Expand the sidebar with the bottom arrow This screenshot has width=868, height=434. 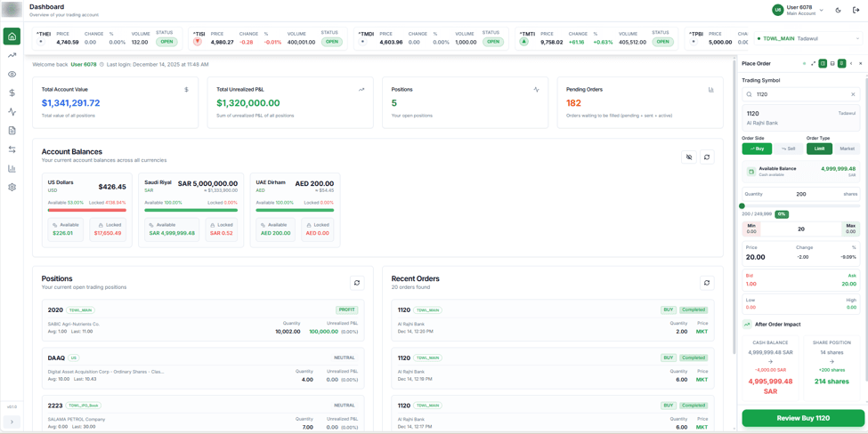click(12, 422)
